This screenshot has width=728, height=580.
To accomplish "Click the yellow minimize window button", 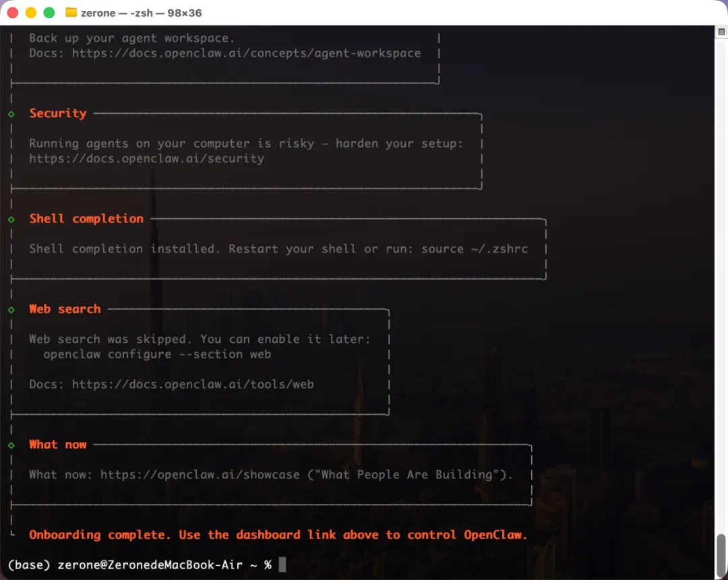I will pyautogui.click(x=30, y=13).
